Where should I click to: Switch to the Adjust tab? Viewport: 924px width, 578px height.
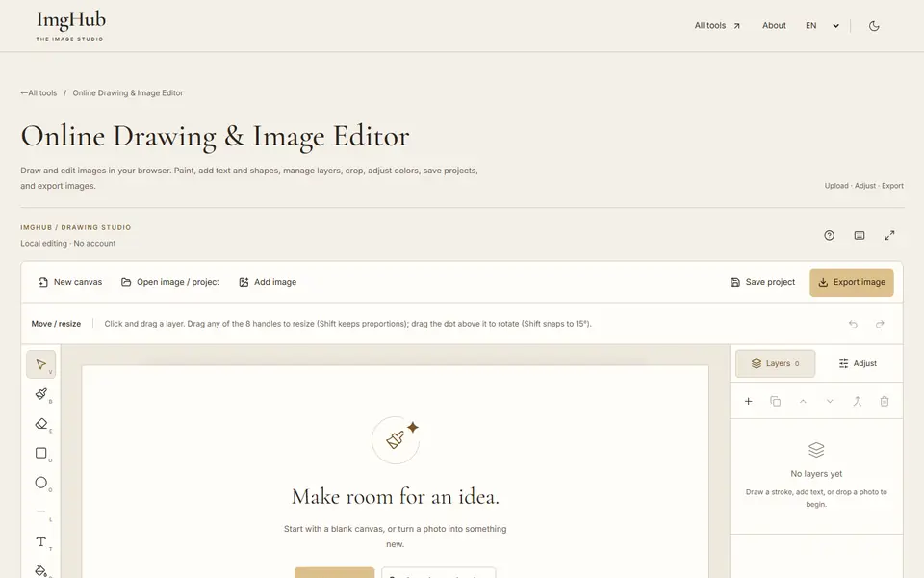click(858, 363)
